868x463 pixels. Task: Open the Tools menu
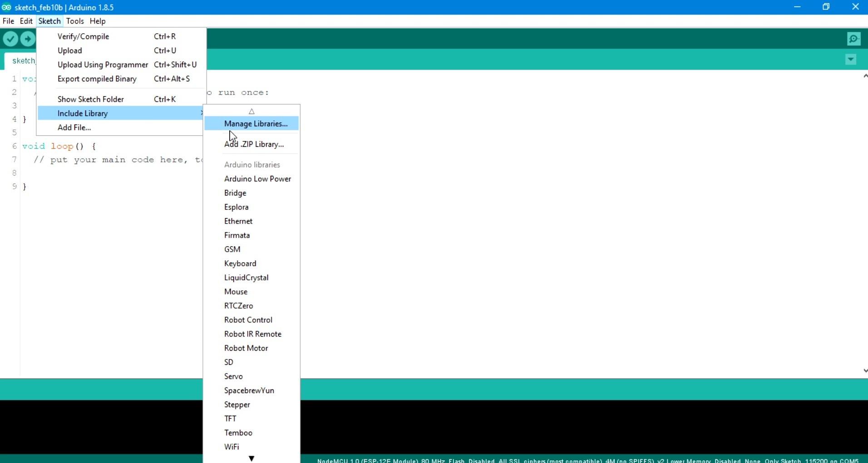(75, 21)
